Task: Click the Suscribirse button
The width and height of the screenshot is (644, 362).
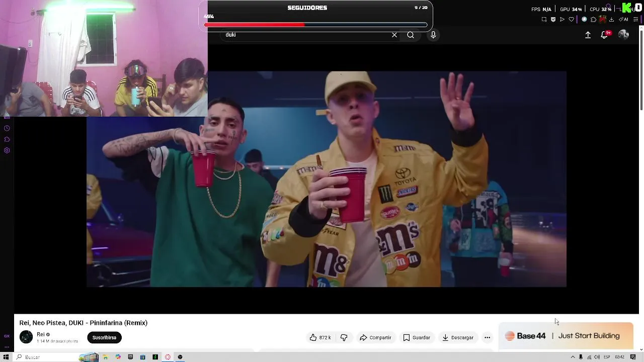Action: pos(104,337)
